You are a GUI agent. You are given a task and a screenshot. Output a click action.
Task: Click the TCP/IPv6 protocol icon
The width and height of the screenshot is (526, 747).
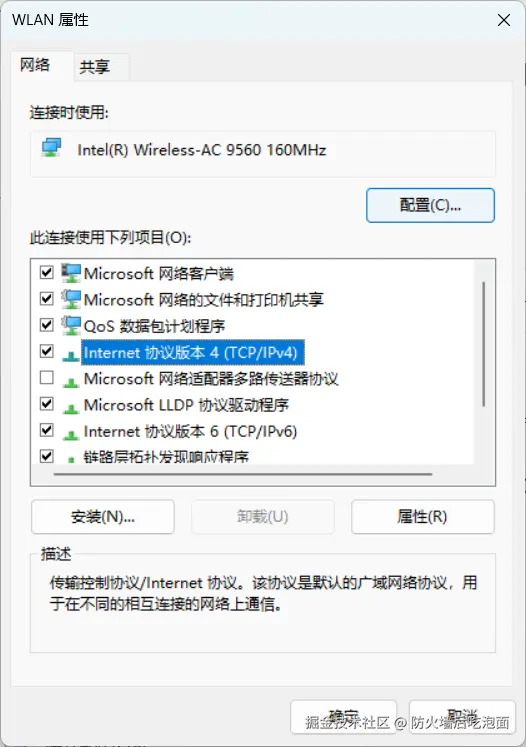71,434
